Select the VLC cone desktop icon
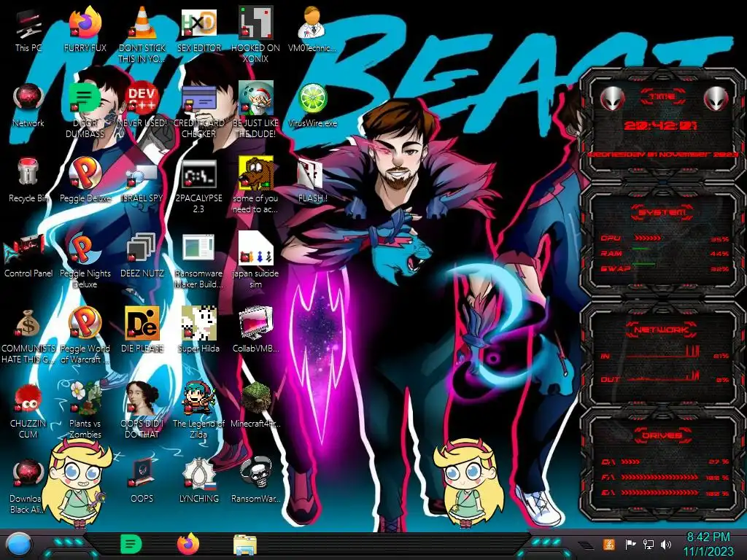Screen dimensions: 747x560 coord(142,35)
